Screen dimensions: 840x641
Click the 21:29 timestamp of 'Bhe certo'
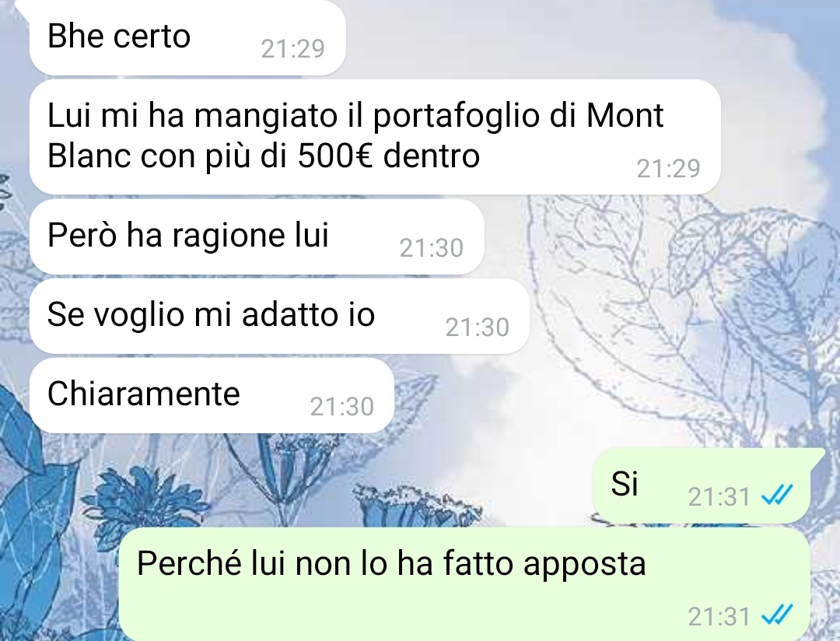[292, 49]
